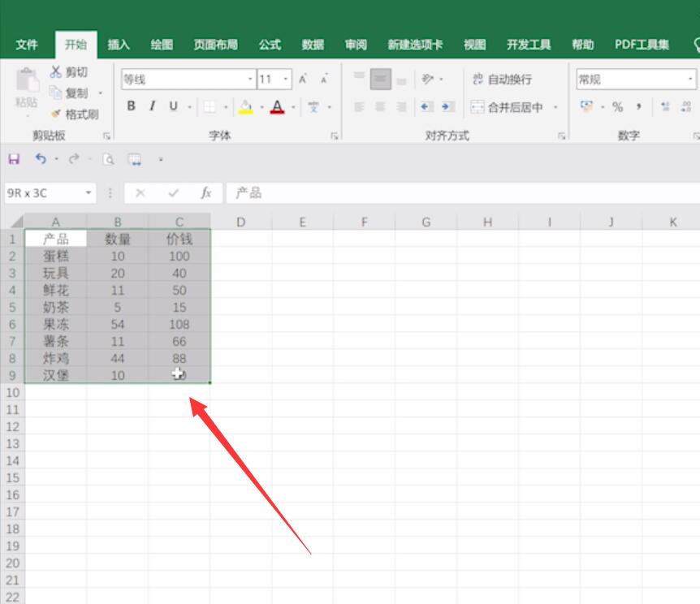Image resolution: width=700 pixels, height=604 pixels.
Task: Open print preview from quick access toolbar
Action: (x=109, y=159)
